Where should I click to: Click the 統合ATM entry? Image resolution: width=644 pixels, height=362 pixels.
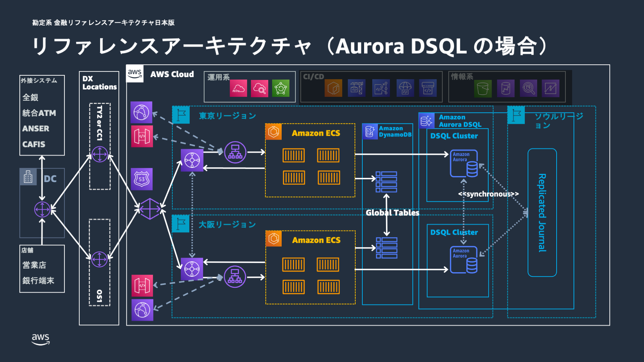pos(39,113)
